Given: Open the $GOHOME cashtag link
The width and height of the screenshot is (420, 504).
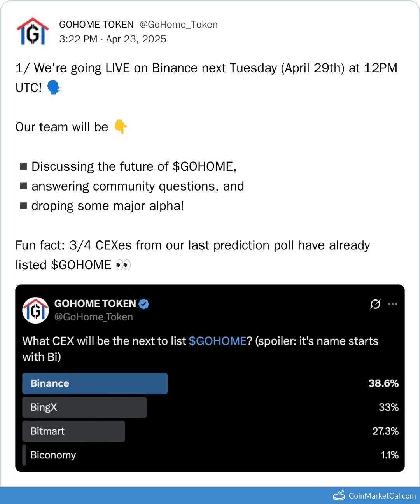Looking at the screenshot, I should tap(218, 341).
